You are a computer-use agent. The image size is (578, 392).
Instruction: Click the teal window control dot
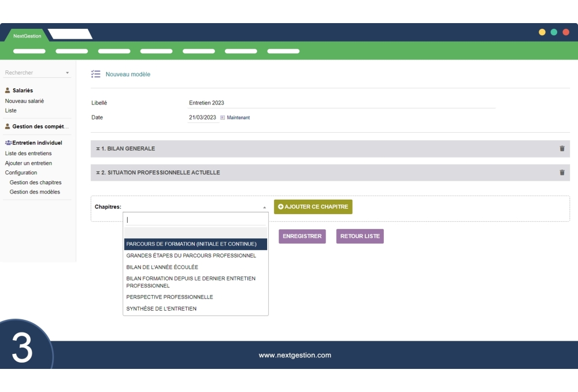(x=554, y=32)
